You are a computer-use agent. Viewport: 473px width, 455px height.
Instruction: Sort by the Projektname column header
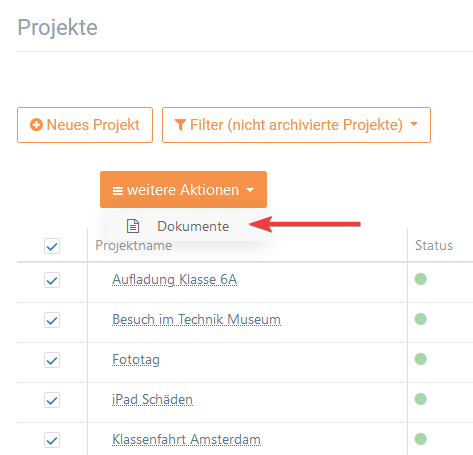(134, 246)
